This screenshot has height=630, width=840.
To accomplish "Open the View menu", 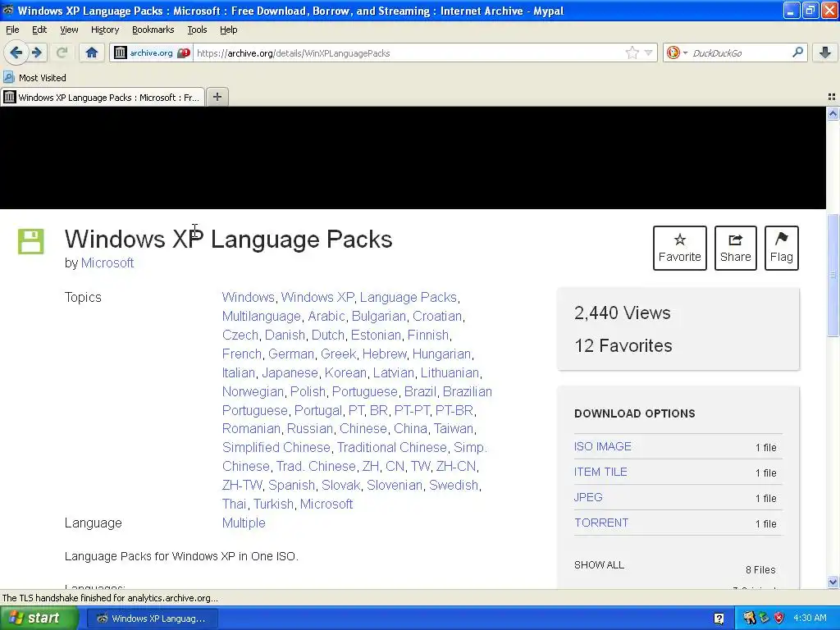I will tap(69, 30).
